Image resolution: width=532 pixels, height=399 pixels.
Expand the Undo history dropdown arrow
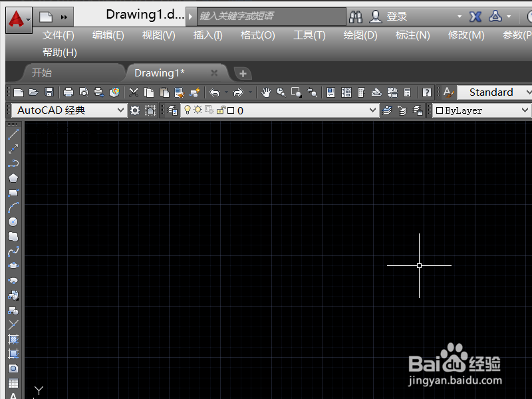click(x=226, y=92)
